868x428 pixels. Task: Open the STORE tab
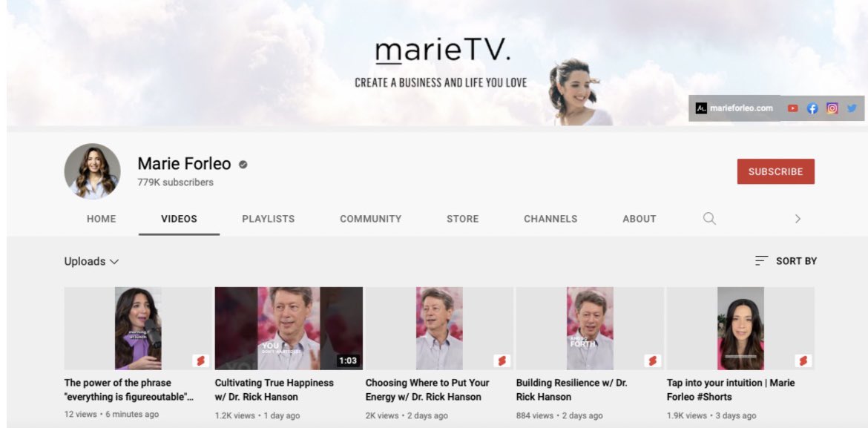pyautogui.click(x=463, y=219)
